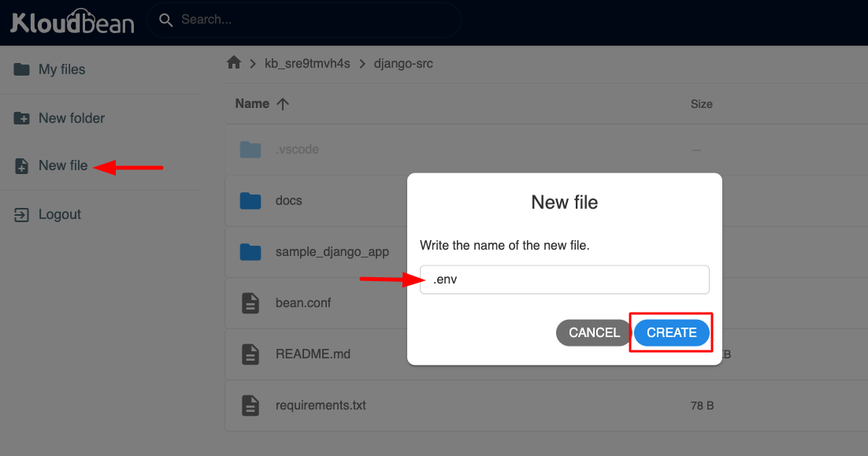The image size is (868, 456).
Task: Click the New file icon in sidebar
Action: coord(20,165)
